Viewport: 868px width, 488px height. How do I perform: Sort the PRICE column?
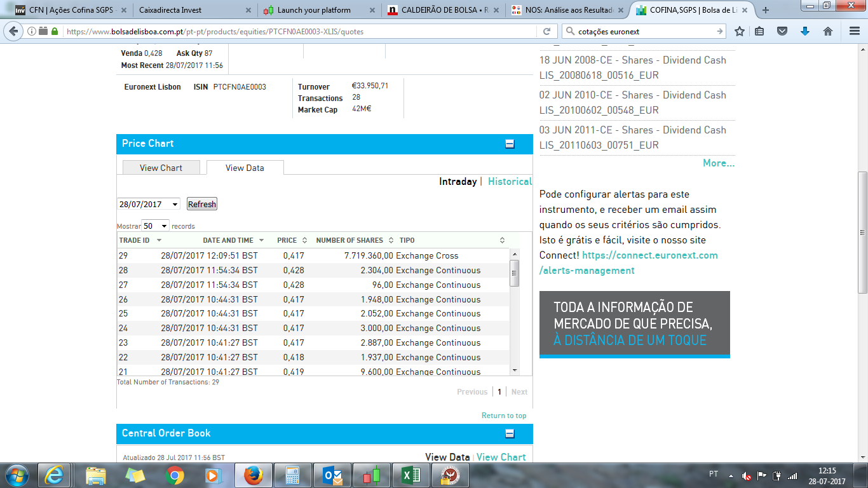304,240
